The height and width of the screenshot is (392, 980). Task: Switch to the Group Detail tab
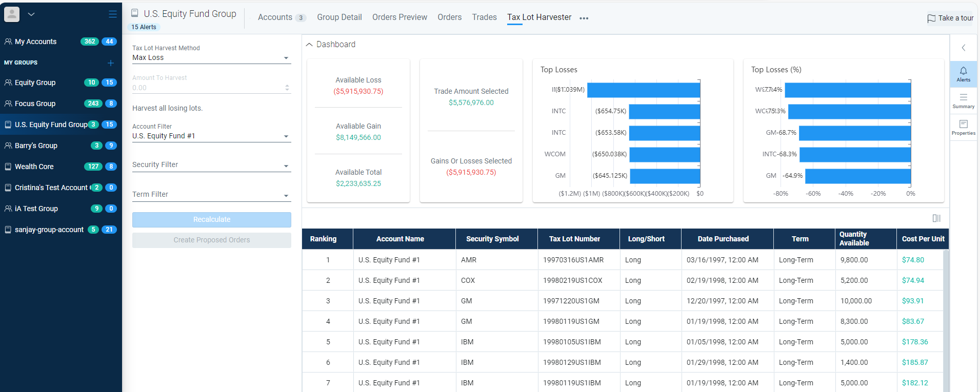coord(339,17)
